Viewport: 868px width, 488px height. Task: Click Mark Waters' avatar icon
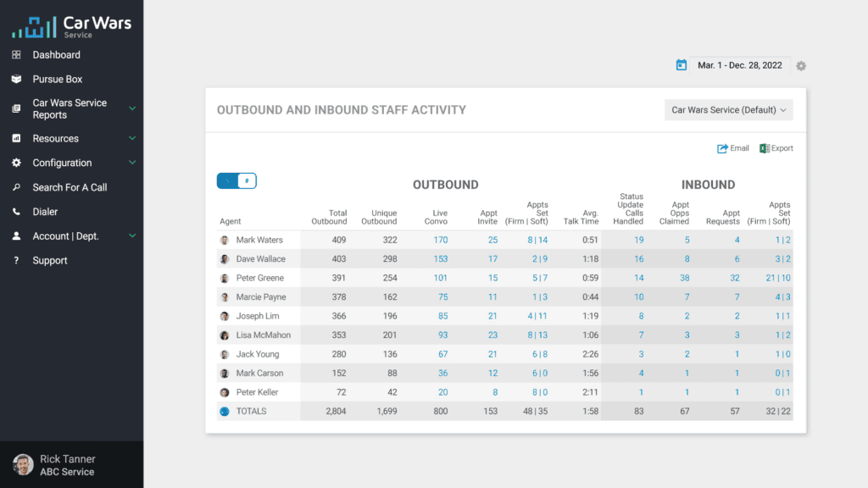click(x=224, y=240)
